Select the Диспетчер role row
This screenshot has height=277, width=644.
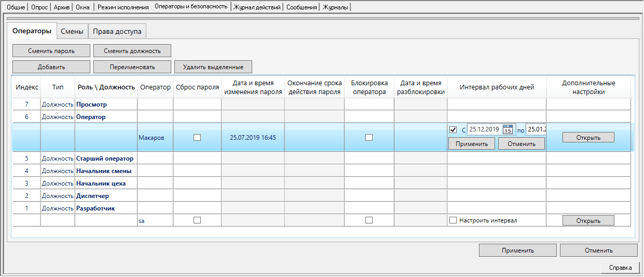322,196
